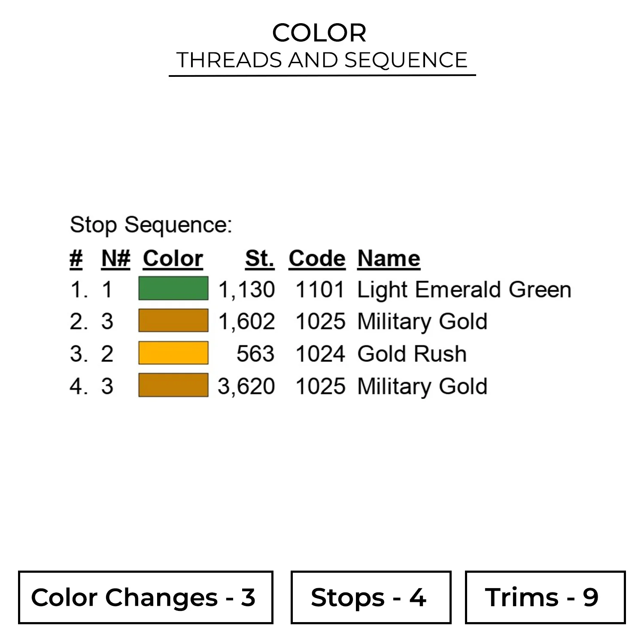Click the Trims - 9 box
Screen dimensions: 644x644
coord(545,597)
